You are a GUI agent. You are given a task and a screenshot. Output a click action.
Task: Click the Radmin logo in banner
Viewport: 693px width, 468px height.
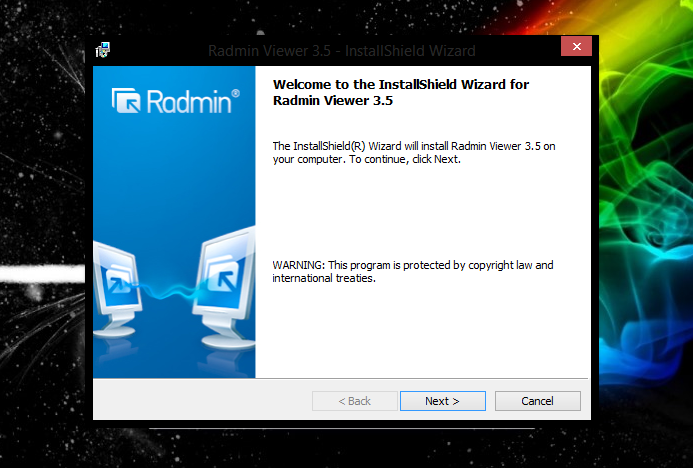(175, 101)
